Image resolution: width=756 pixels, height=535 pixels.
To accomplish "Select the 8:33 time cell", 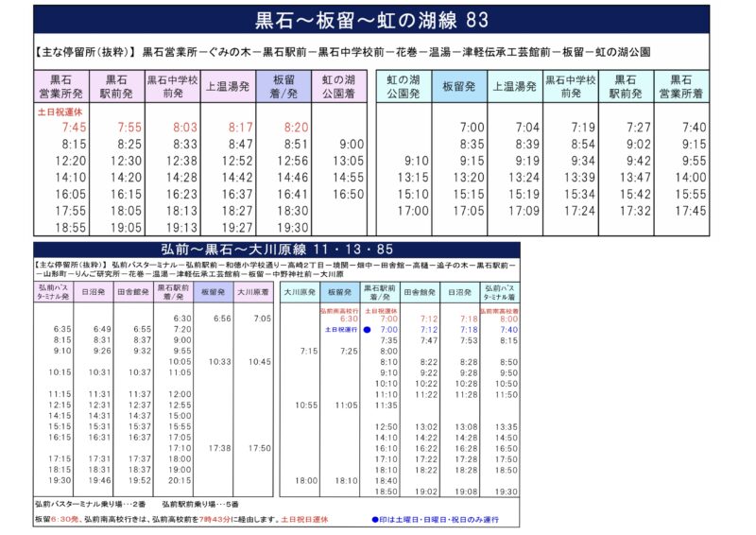I will [185, 145].
